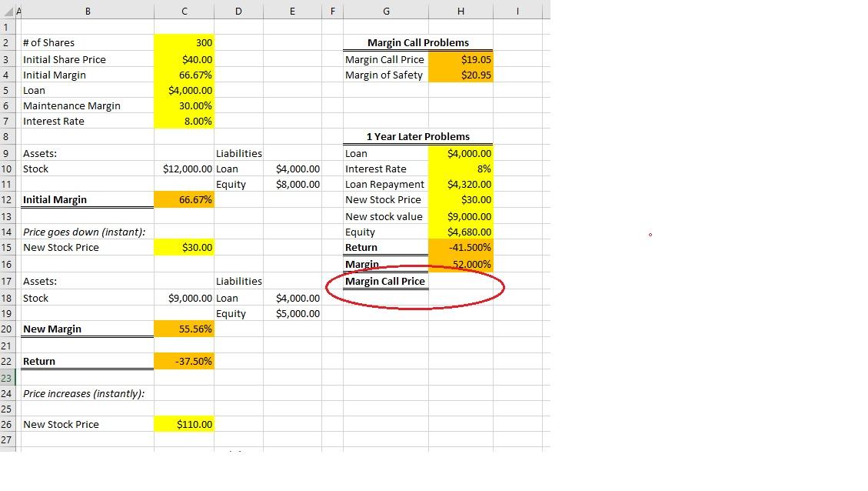Viewport: 868px width, 491px height.
Task: Select the Initial Share Price cell $40.00
Action: pyautogui.click(x=184, y=58)
